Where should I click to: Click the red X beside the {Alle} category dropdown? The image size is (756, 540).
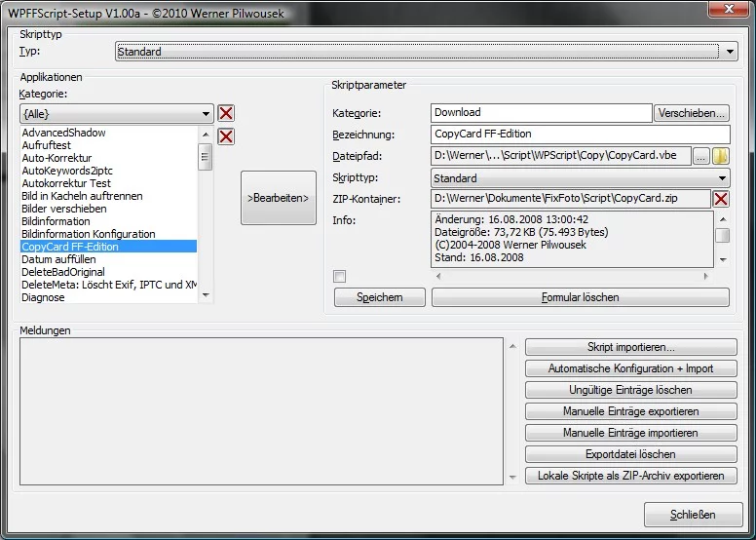point(226,113)
